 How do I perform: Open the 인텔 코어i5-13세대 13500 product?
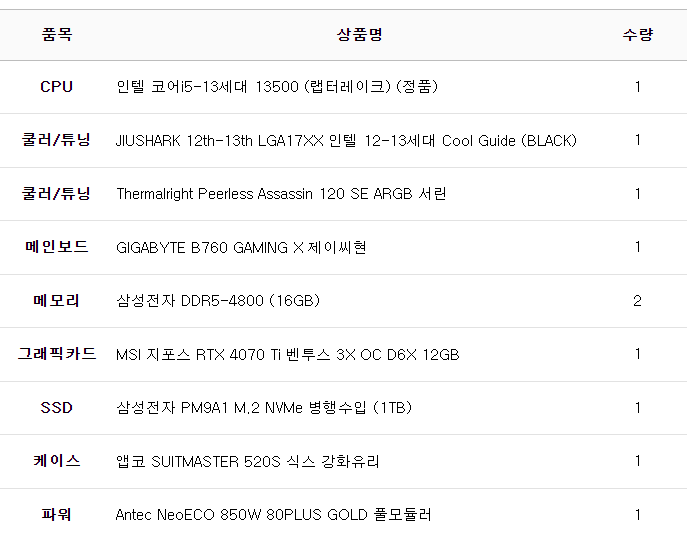[x=277, y=87]
